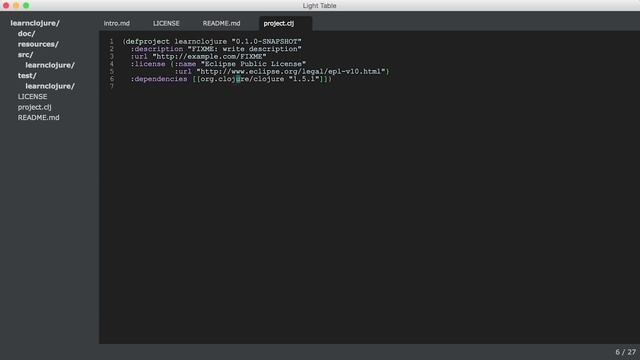Click the "http://example.com/FIXME" url string
640x360 pixels.
209,56
